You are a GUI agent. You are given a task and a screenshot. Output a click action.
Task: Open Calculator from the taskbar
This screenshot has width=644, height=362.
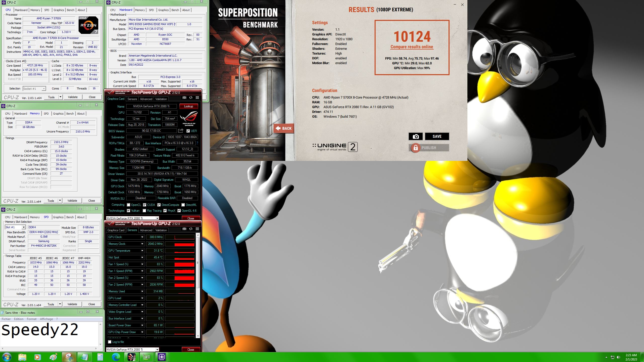pos(100,357)
